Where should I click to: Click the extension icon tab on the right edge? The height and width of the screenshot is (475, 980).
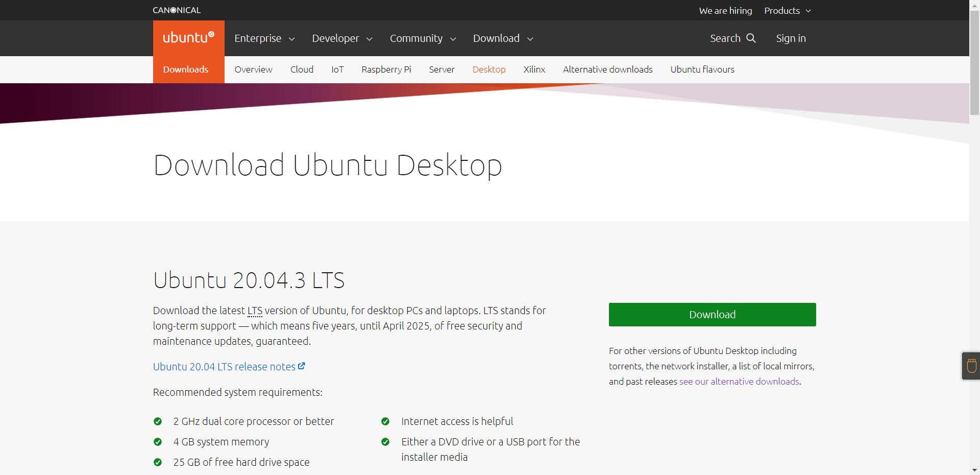pos(971,366)
